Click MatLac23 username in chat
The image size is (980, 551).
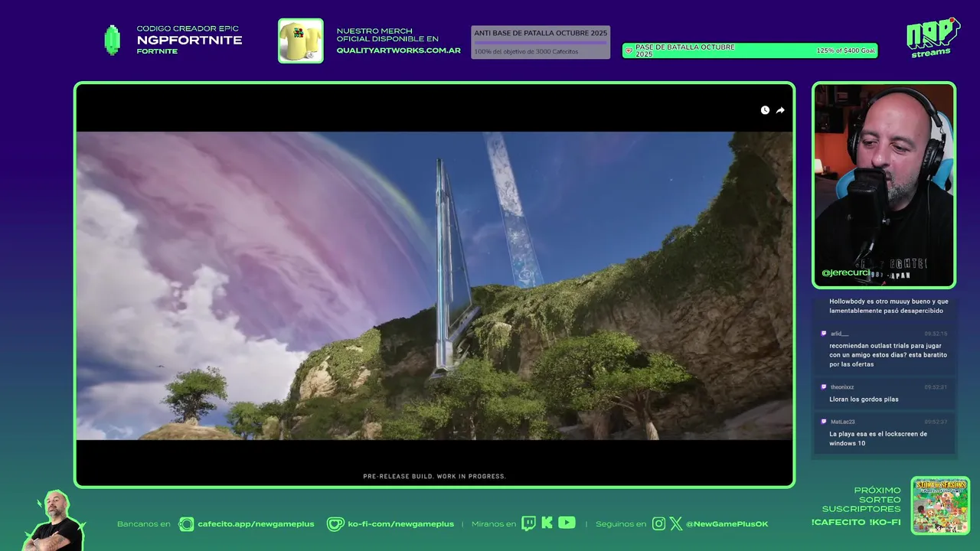pos(843,422)
